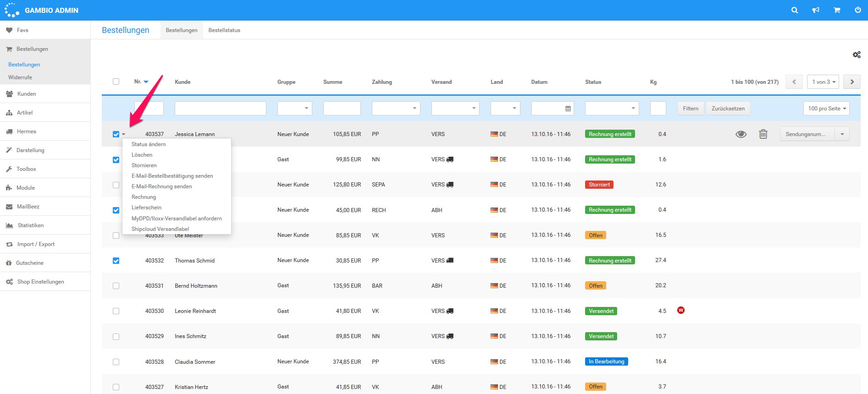This screenshot has width=868, height=394.
Task: Click the shopping cart icon in header
Action: (837, 10)
